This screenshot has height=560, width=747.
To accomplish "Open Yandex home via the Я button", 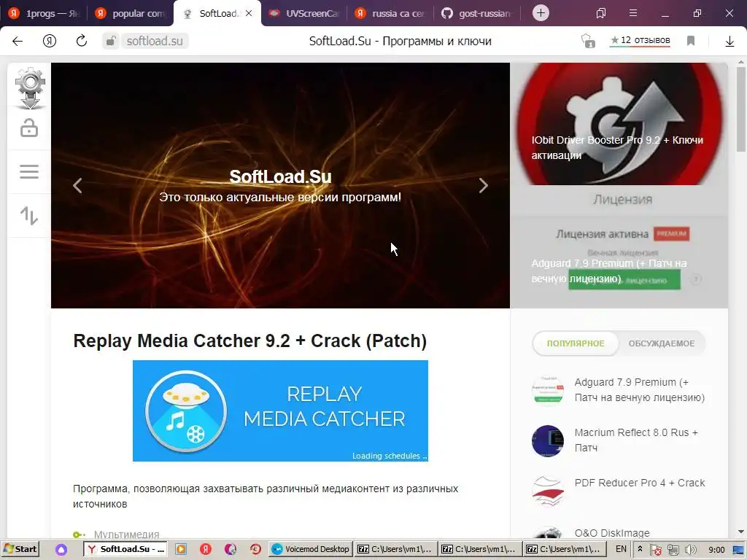I will pos(50,41).
